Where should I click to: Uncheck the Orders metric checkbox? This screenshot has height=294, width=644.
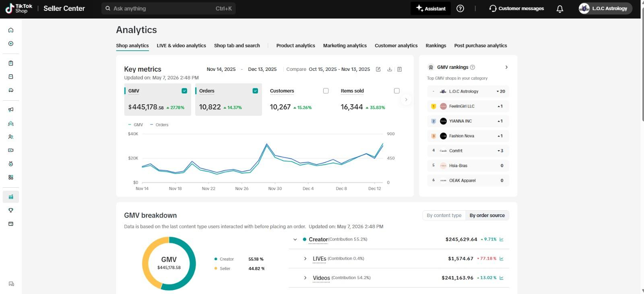255,91
